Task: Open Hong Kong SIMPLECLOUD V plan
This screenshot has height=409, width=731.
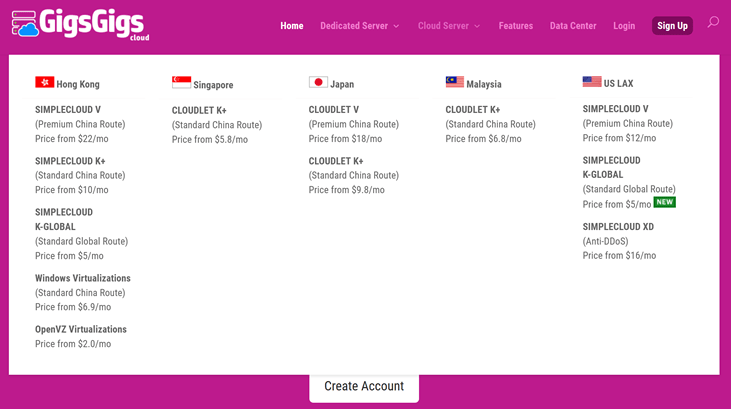Action: pos(68,110)
